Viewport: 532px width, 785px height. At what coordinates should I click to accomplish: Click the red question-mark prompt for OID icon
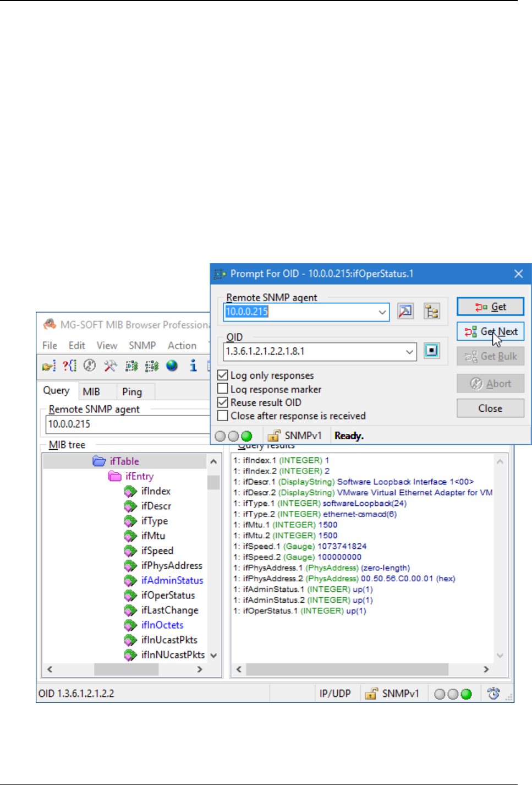69,366
